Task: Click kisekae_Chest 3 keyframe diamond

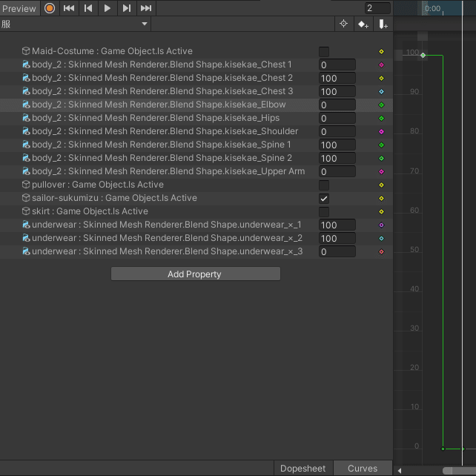Action: coord(382,92)
